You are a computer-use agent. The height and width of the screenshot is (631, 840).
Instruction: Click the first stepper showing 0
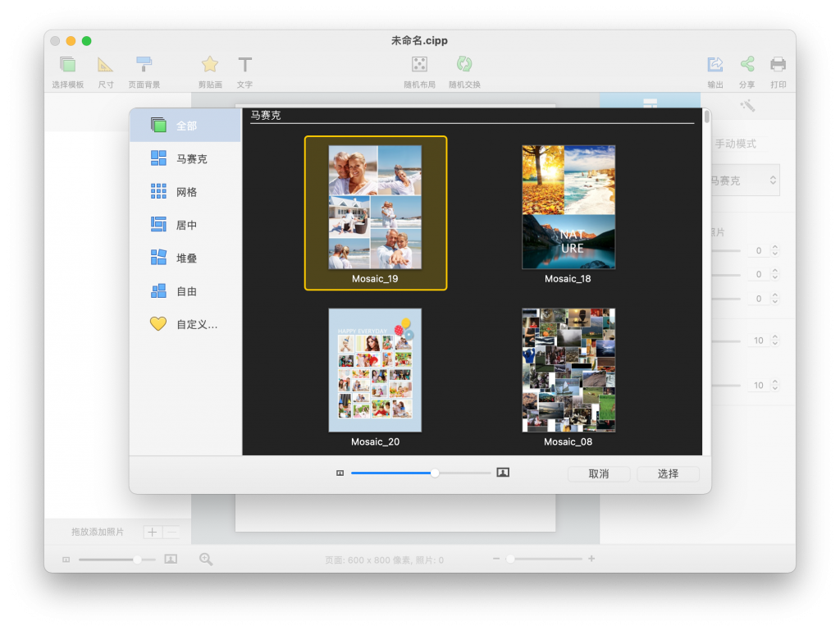coord(775,250)
